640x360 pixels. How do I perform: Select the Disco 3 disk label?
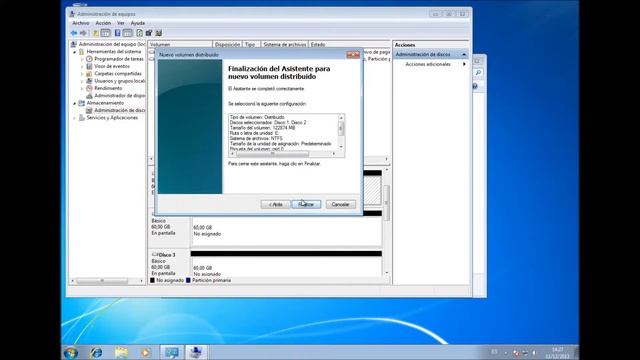[163, 255]
